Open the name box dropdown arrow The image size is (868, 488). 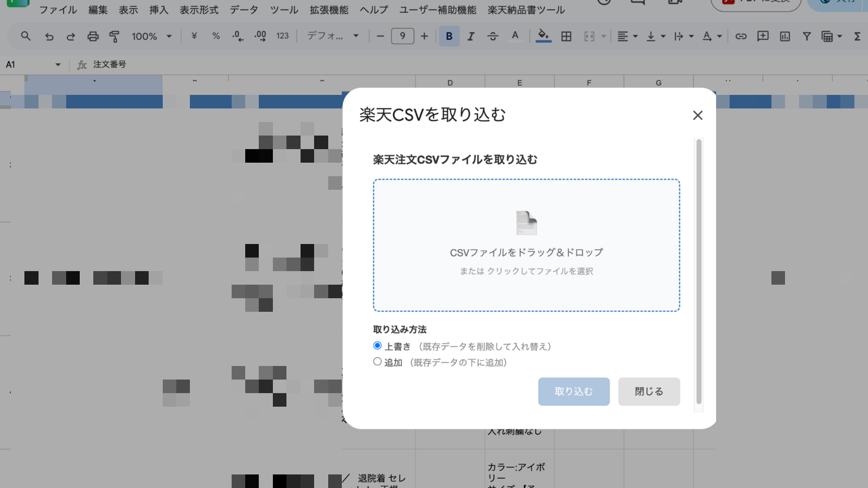(x=58, y=65)
